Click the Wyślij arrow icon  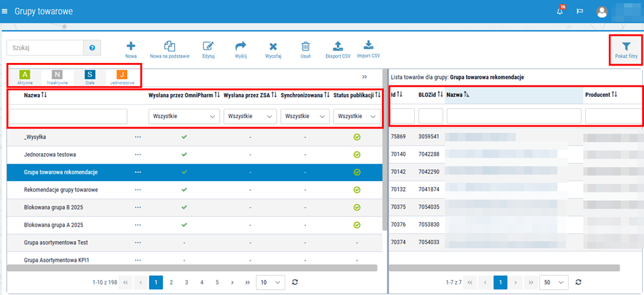(x=240, y=46)
